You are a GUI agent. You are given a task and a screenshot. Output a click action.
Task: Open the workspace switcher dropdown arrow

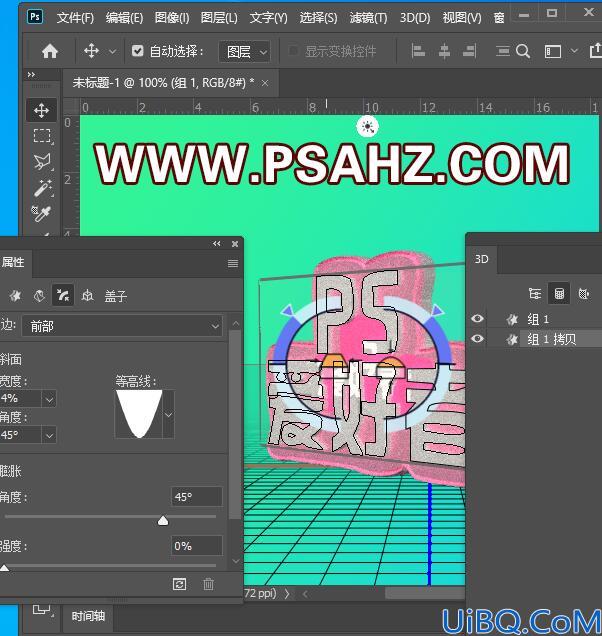574,51
